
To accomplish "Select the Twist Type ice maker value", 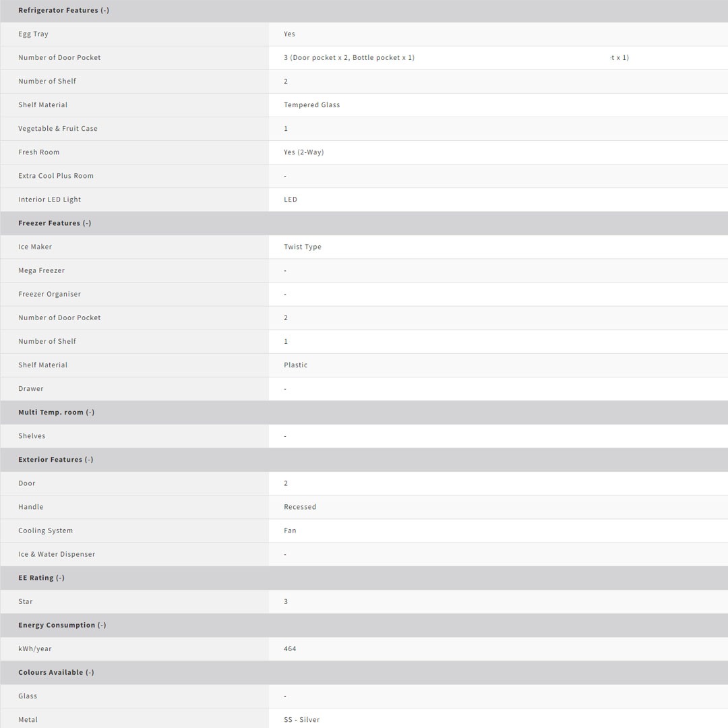I will click(x=302, y=247).
